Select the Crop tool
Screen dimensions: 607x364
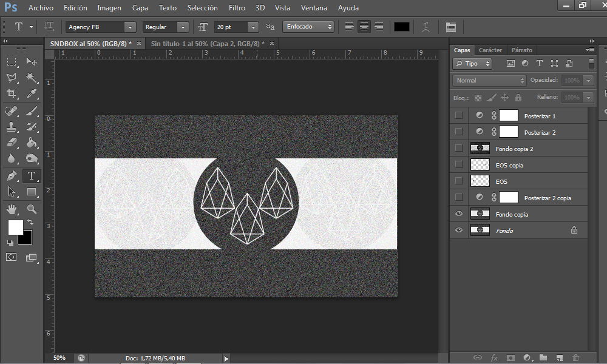pyautogui.click(x=12, y=93)
